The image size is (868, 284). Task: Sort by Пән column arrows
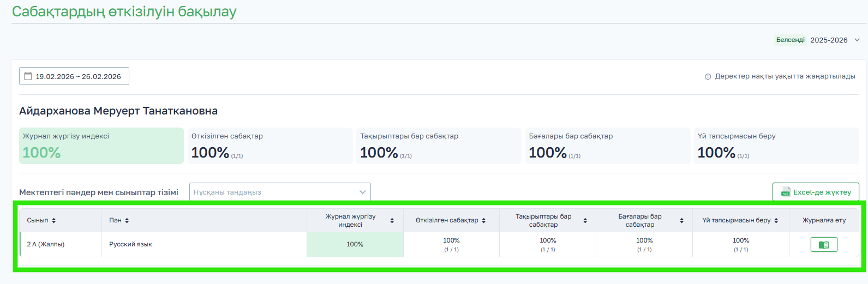127,221
